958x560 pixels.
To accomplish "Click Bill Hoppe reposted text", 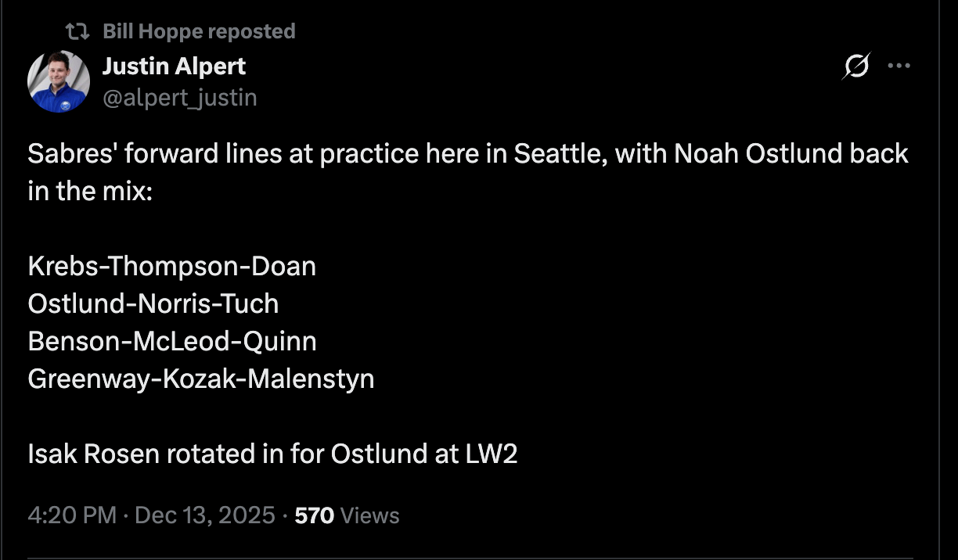I will (200, 31).
